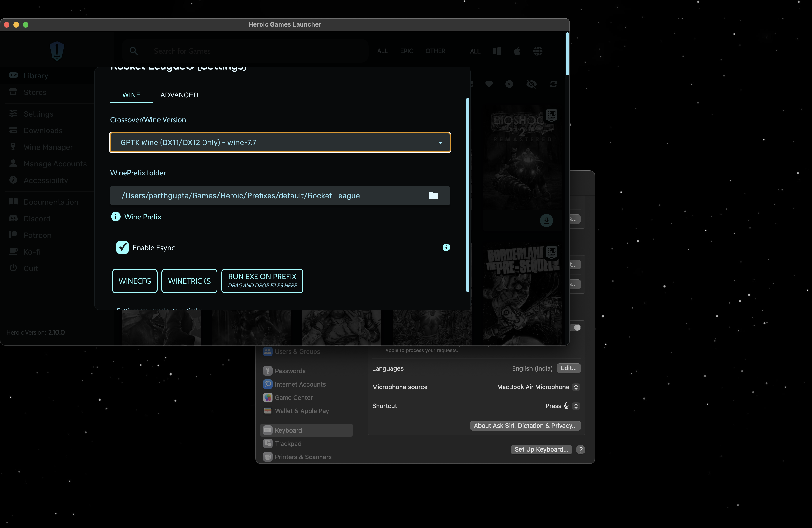
Task: Filter library by browser games
Action: coord(538,51)
